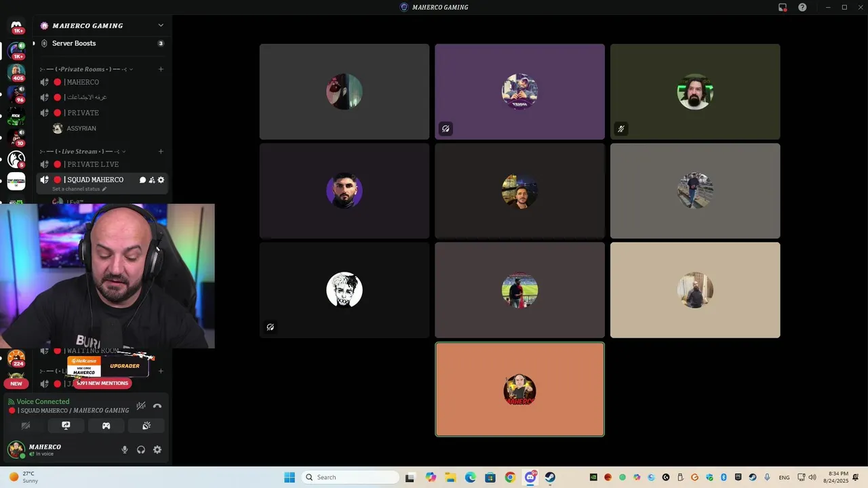
Task: Collapse the Private Rooms category
Action: point(87,69)
